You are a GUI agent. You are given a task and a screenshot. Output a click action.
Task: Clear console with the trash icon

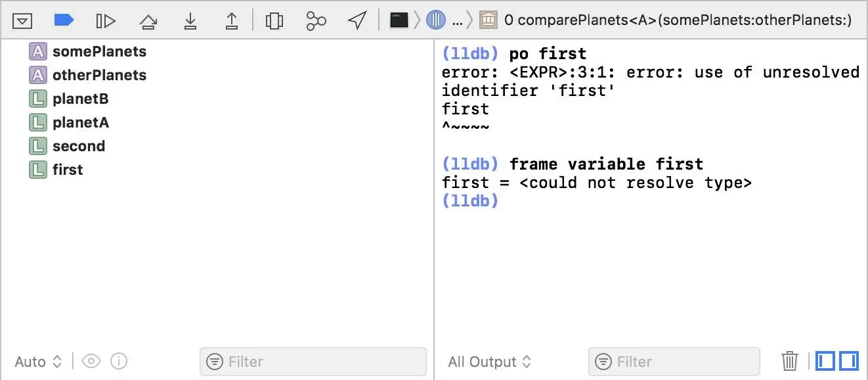click(x=790, y=361)
